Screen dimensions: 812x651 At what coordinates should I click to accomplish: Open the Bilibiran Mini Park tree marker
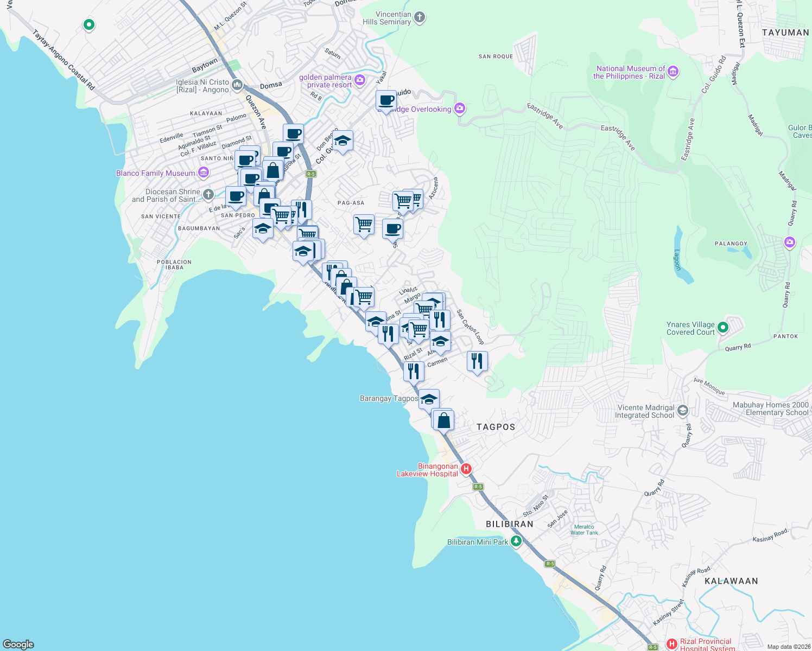tap(516, 540)
